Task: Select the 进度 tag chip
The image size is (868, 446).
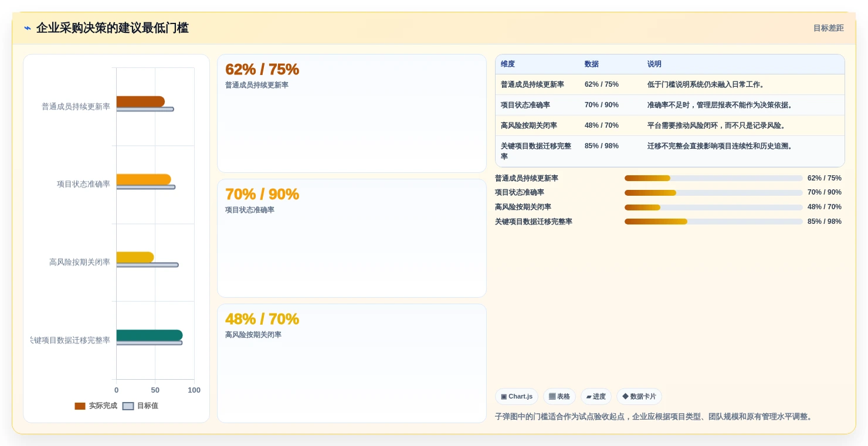Action: [x=596, y=397]
